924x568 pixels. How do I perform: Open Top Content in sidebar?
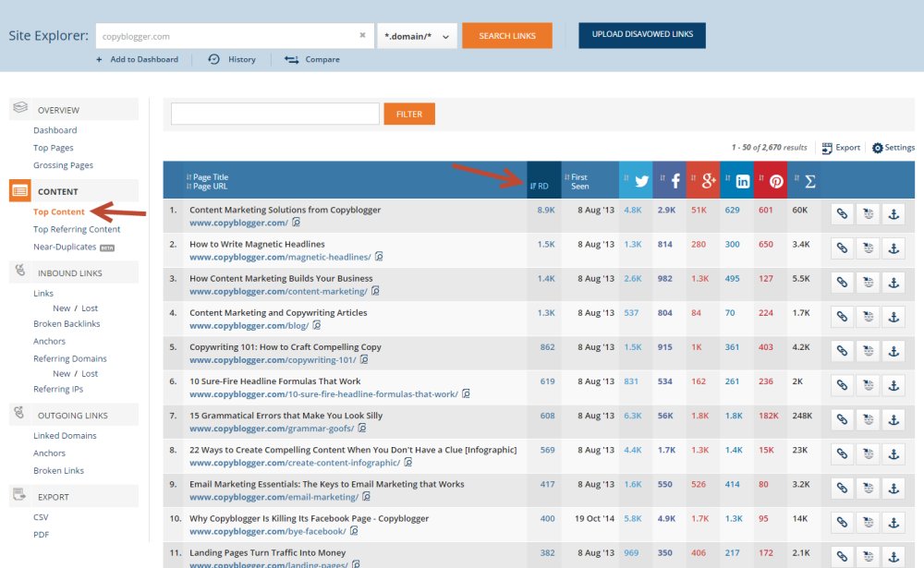(59, 211)
